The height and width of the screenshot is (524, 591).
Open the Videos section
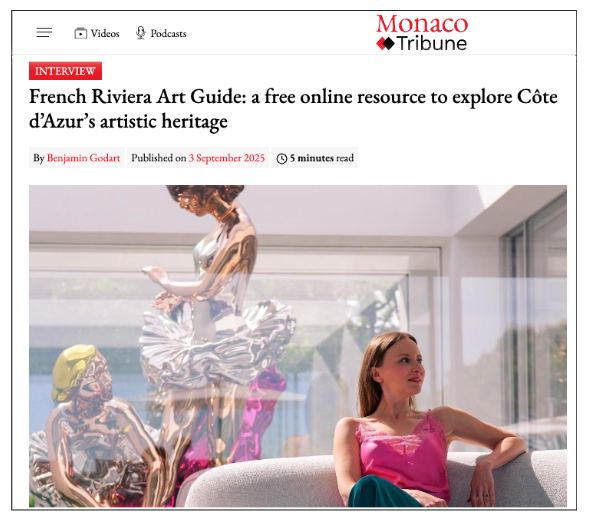[97, 33]
